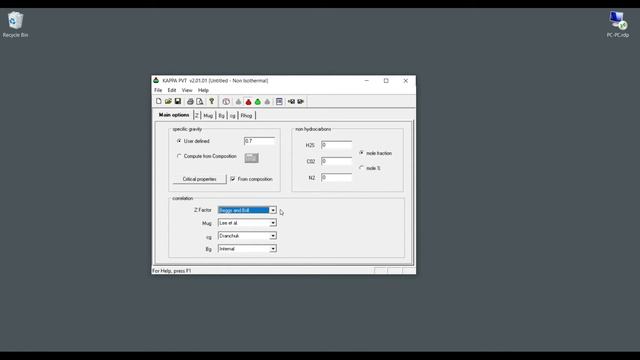Open print preview toolbar icon
This screenshot has height=360, width=640.
(200, 101)
